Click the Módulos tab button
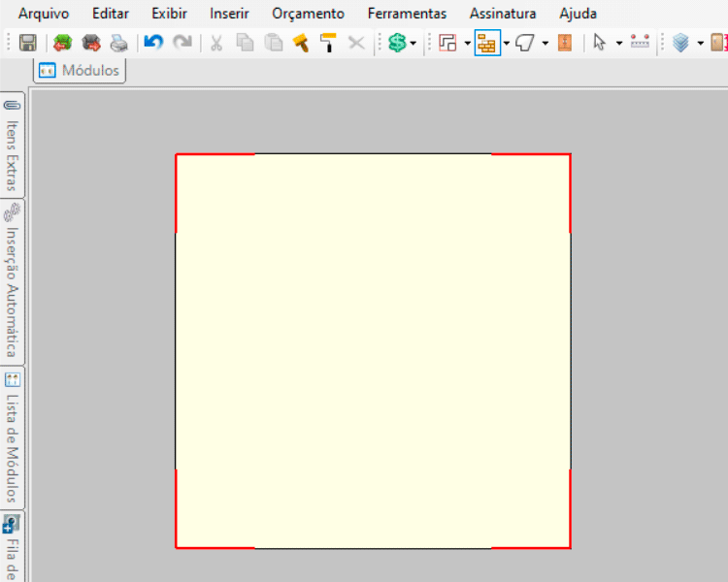Image resolution: width=728 pixels, height=582 pixels. (81, 71)
